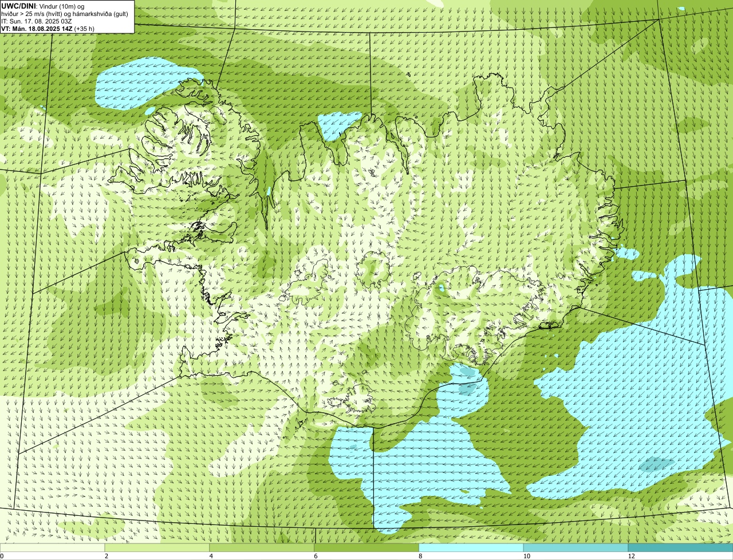733x560 pixels.
Task: Click the 0–2 palest legend color segment
Action: point(53,547)
